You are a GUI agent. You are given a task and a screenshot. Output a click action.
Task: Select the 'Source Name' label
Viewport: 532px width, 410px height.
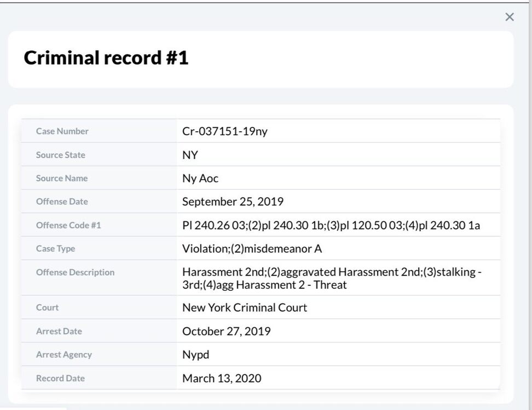coord(62,178)
